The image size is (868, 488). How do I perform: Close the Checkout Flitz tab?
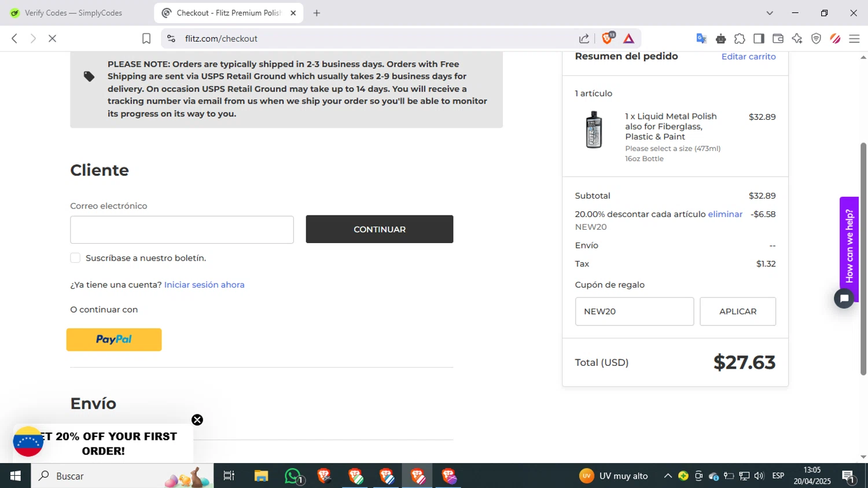coord(293,13)
